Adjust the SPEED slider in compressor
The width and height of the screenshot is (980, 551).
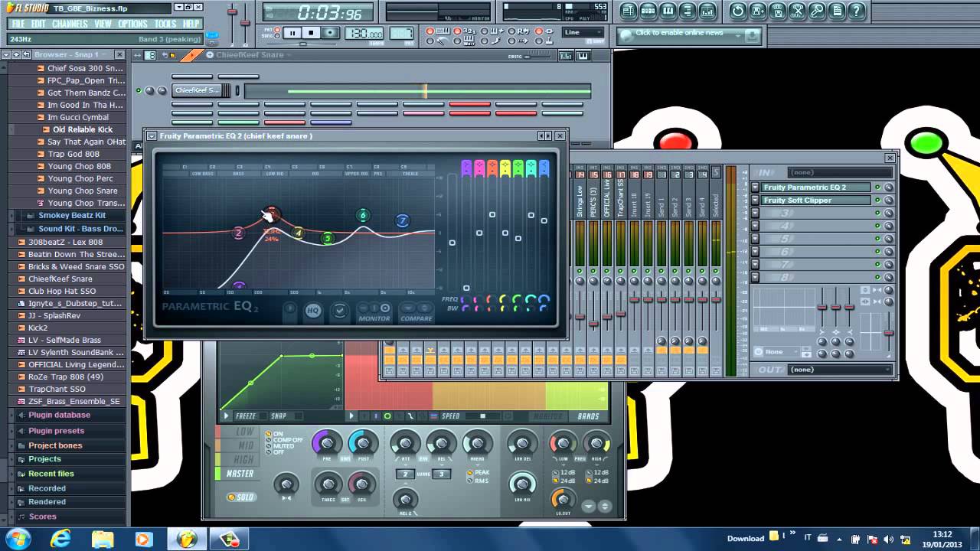click(x=482, y=416)
